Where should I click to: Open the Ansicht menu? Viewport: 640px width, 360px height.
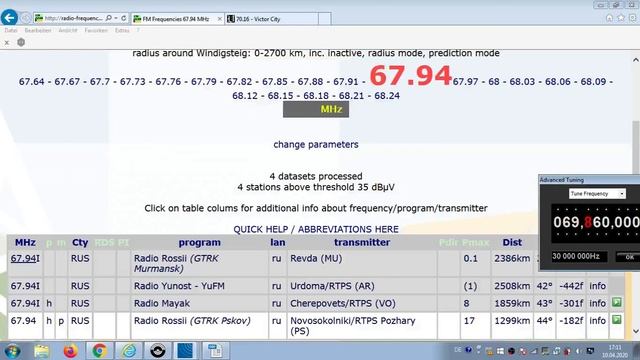click(68, 30)
